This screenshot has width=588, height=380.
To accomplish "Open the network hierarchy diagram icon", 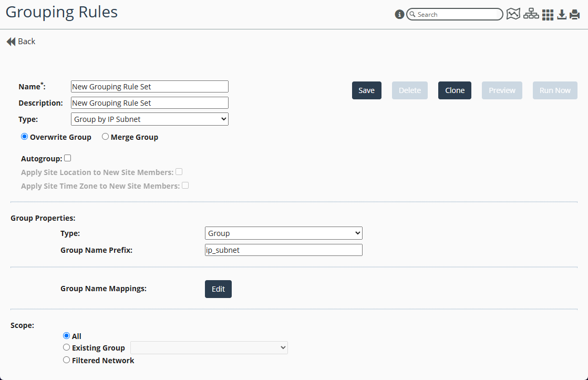I will coord(531,15).
